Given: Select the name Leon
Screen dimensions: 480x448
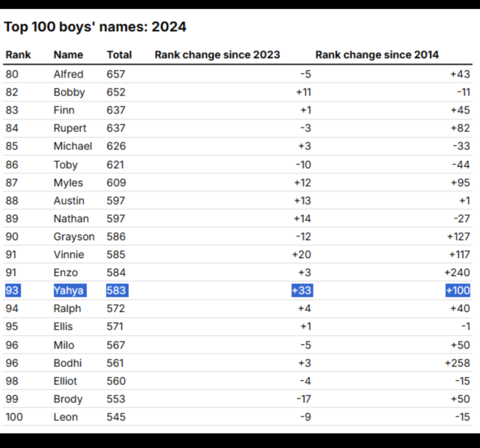Looking at the screenshot, I should tap(66, 417).
